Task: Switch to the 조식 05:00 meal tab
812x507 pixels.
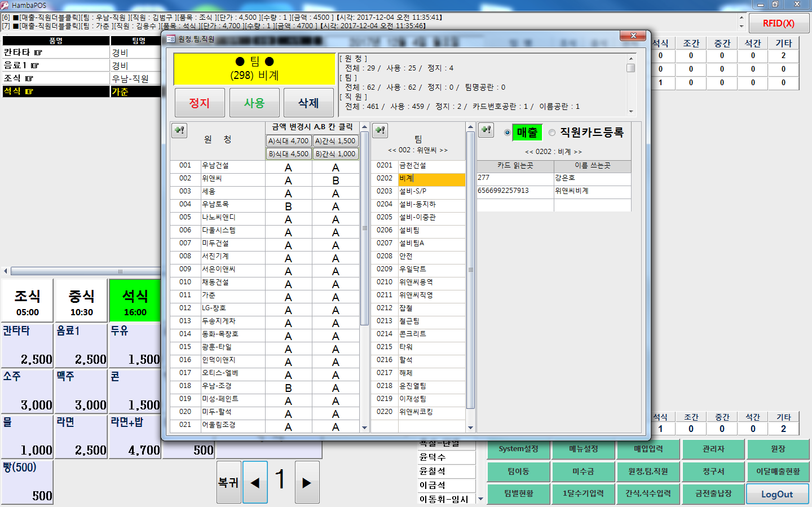Action: (x=27, y=301)
